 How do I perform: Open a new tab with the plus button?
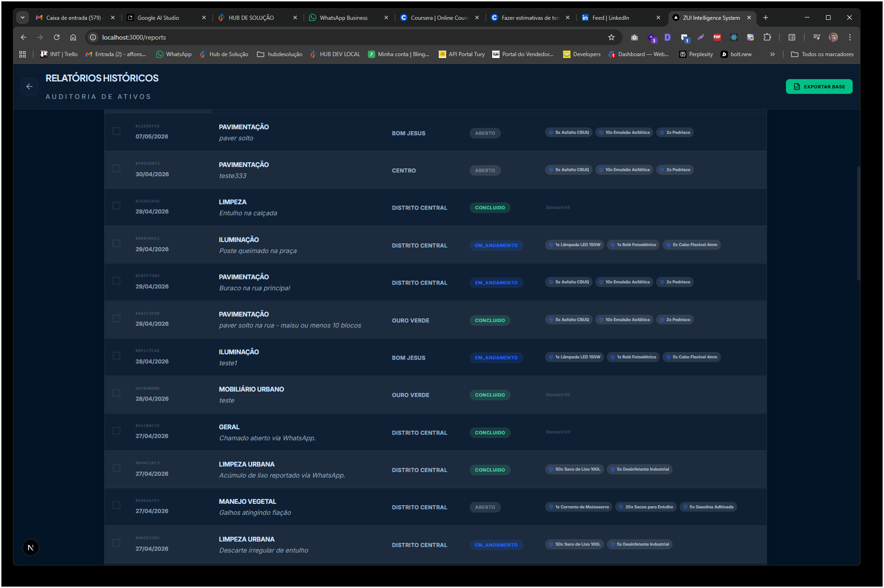(x=766, y=17)
